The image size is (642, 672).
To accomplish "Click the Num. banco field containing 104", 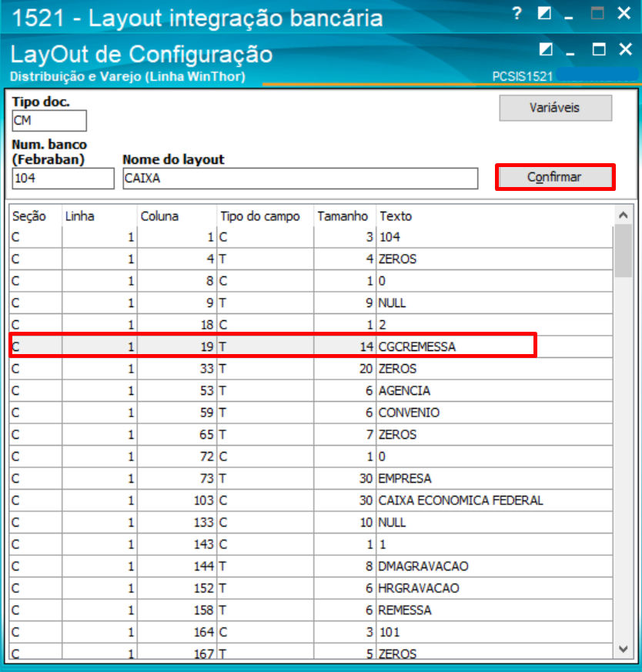I will coord(63,179).
